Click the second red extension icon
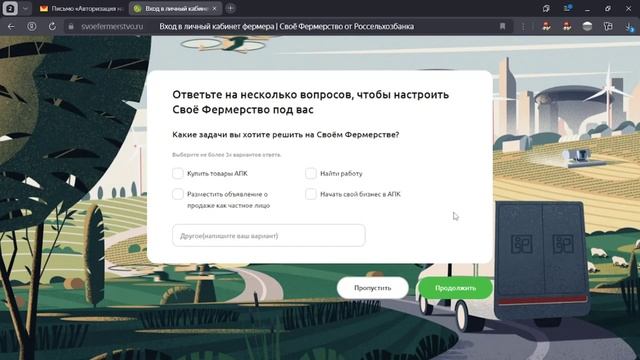This screenshot has height=360, width=640. (x=567, y=27)
